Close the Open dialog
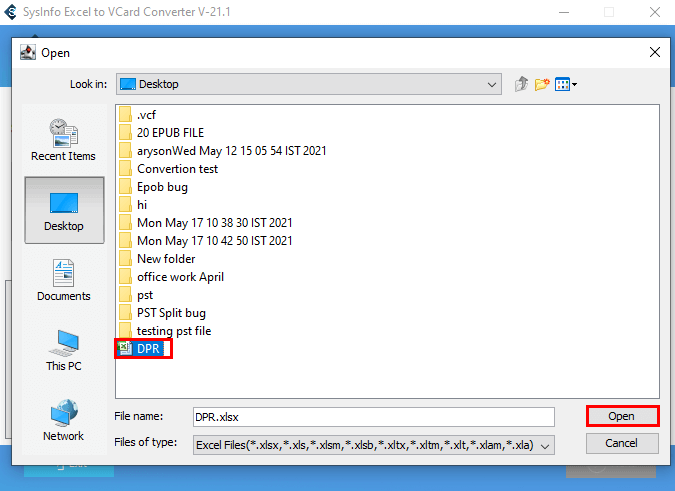This screenshot has height=491, width=675. point(655,52)
